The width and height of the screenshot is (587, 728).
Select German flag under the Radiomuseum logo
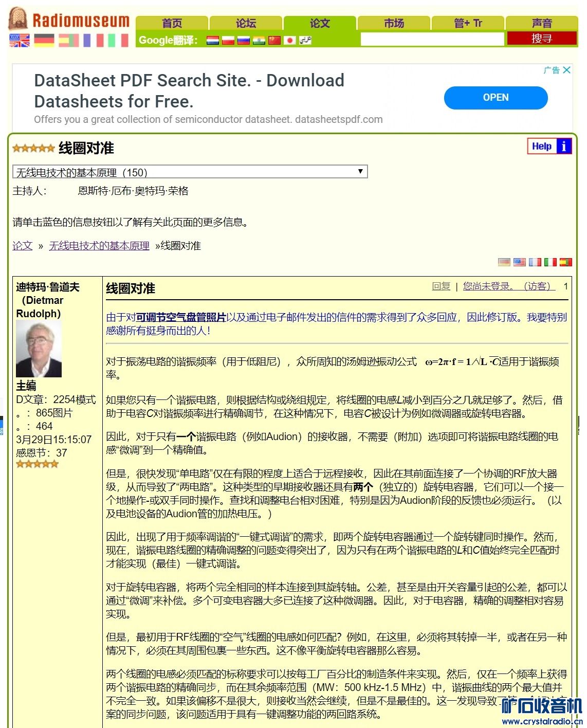44,41
